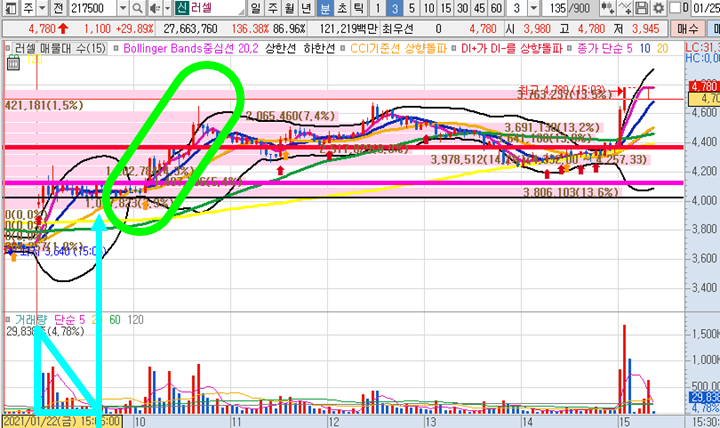Screen dimensions: 720x428
Task: Select the 분 minute chart tab
Action: (325, 8)
